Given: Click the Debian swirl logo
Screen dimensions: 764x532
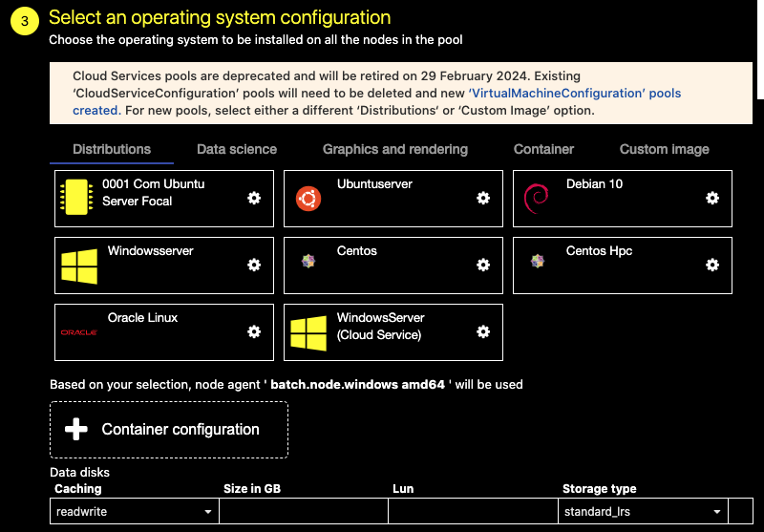Looking at the screenshot, I should click(x=536, y=199).
